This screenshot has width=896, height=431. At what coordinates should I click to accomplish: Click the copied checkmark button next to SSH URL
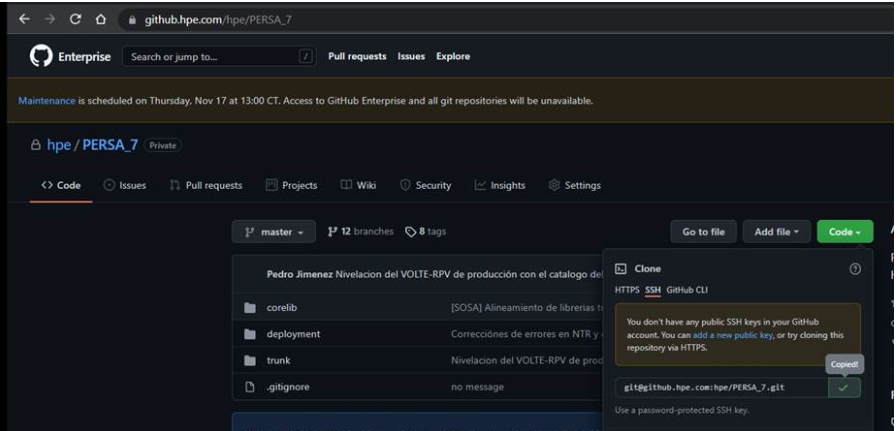(843, 387)
